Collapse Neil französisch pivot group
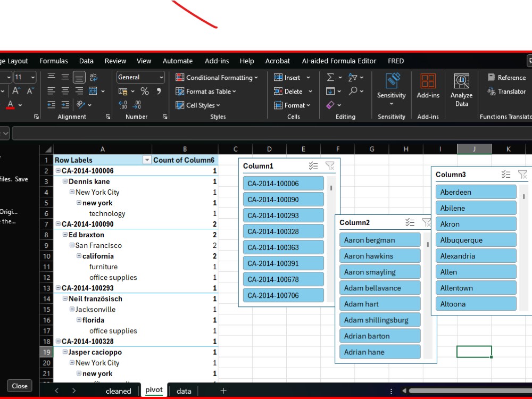532x399 pixels. pos(65,298)
